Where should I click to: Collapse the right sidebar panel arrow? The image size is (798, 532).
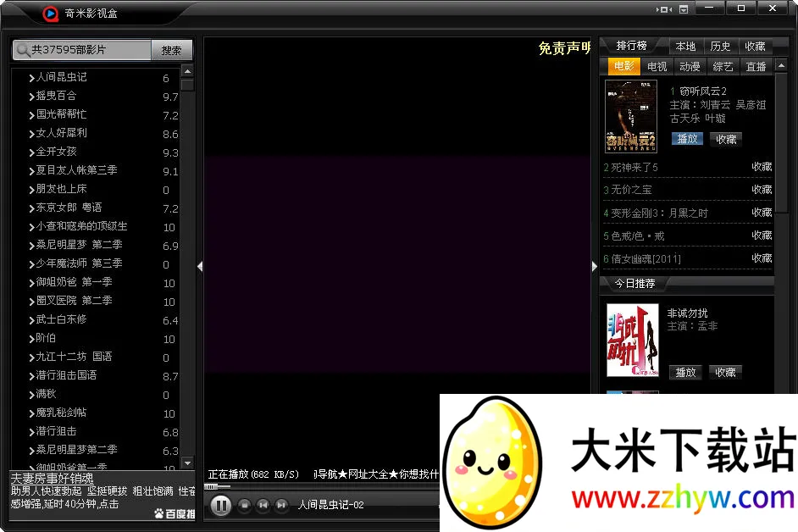coord(595,266)
